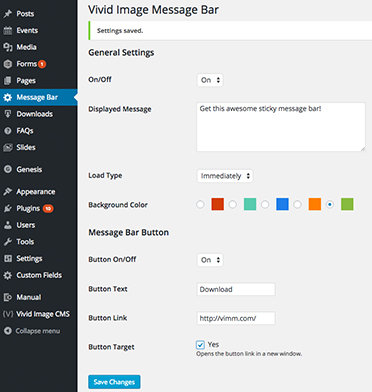Screen dimensions: 372x392
Task: Click the Custom Fields gear icon
Action: [8, 275]
